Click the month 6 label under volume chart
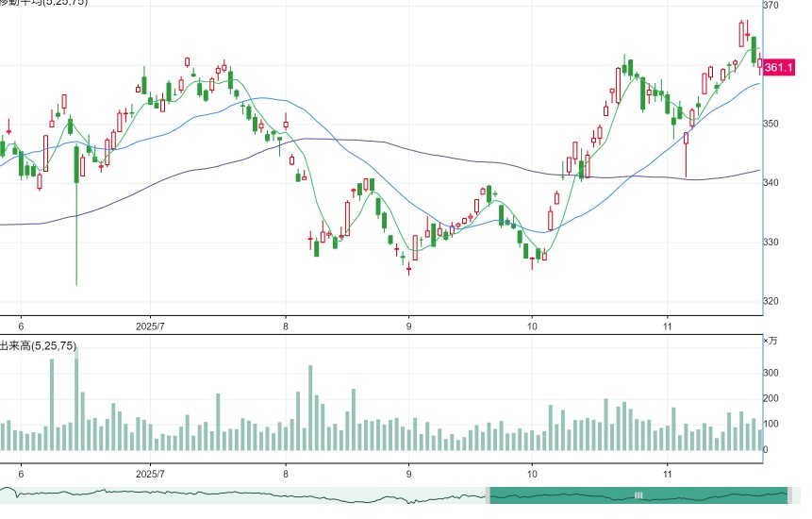Screen dimensions: 812x519 coord(22,474)
